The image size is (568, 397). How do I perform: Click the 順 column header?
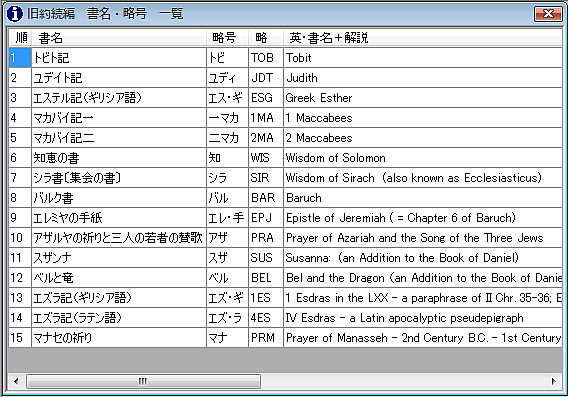[20, 37]
